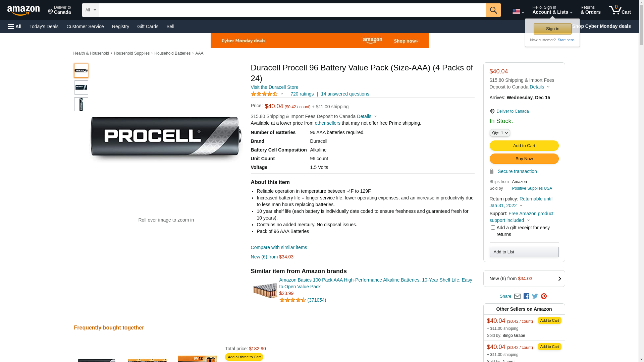The image size is (644, 362).
Task: Open the All departments search dropdown
Action: pos(90,10)
